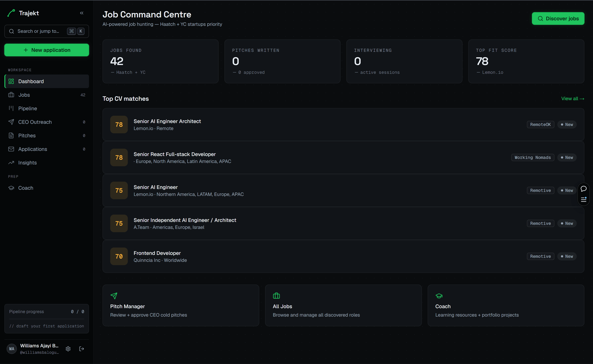The image size is (593, 364).
Task: Go to Pipeline in sidebar
Action: coord(47,108)
